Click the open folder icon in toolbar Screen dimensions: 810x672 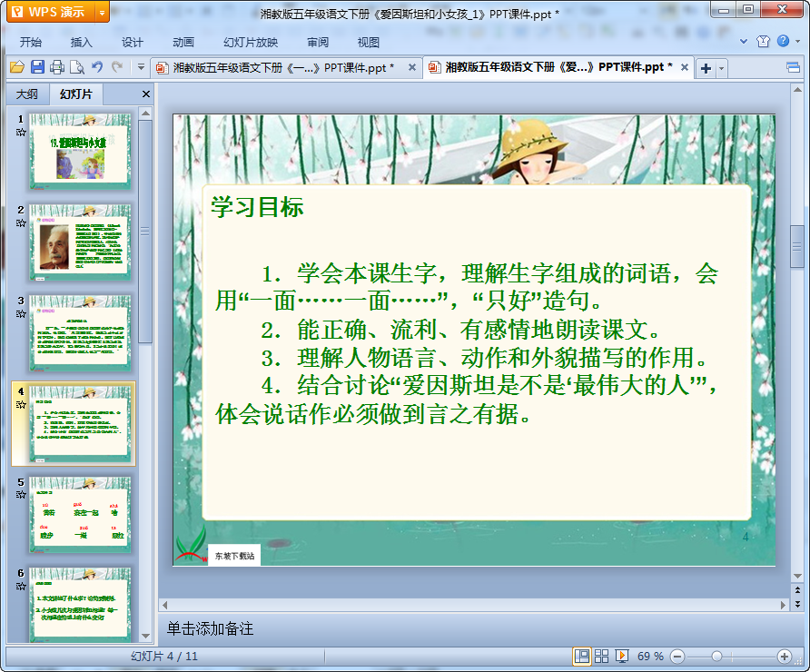pyautogui.click(x=17, y=67)
